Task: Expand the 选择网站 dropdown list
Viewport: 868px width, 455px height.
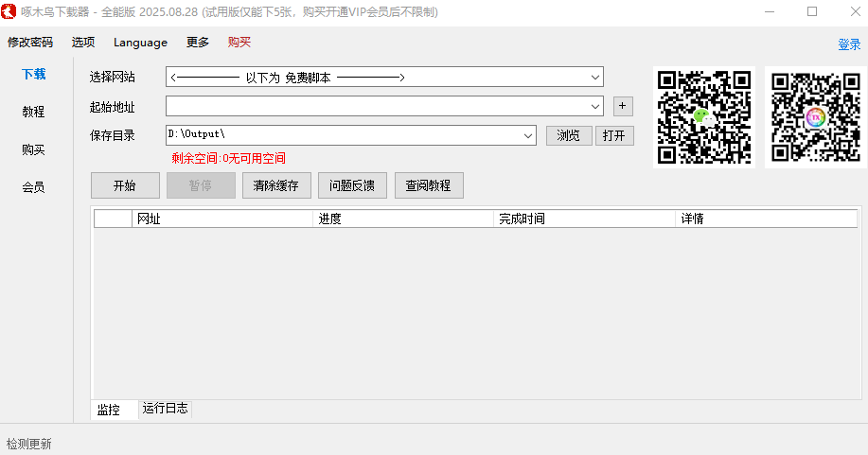Action: (595, 78)
